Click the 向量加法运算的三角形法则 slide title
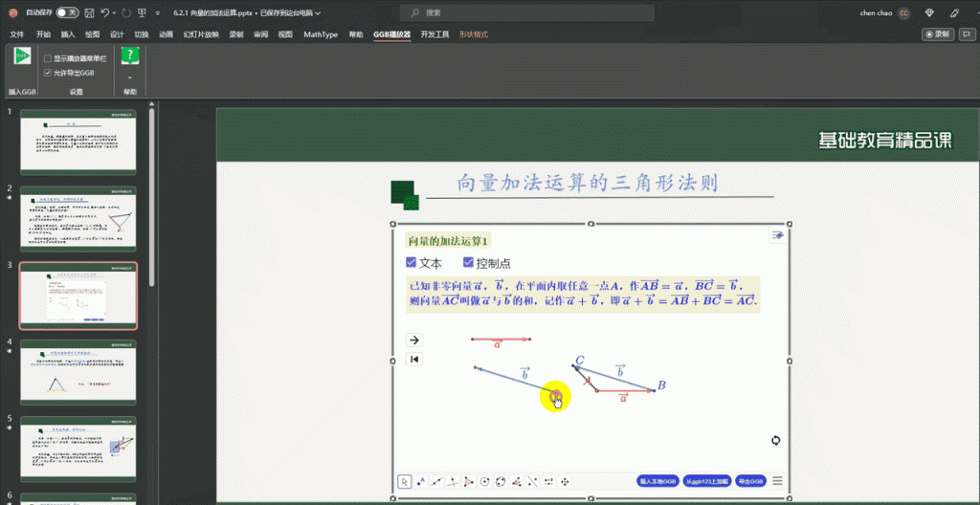980x505 pixels. click(x=588, y=183)
